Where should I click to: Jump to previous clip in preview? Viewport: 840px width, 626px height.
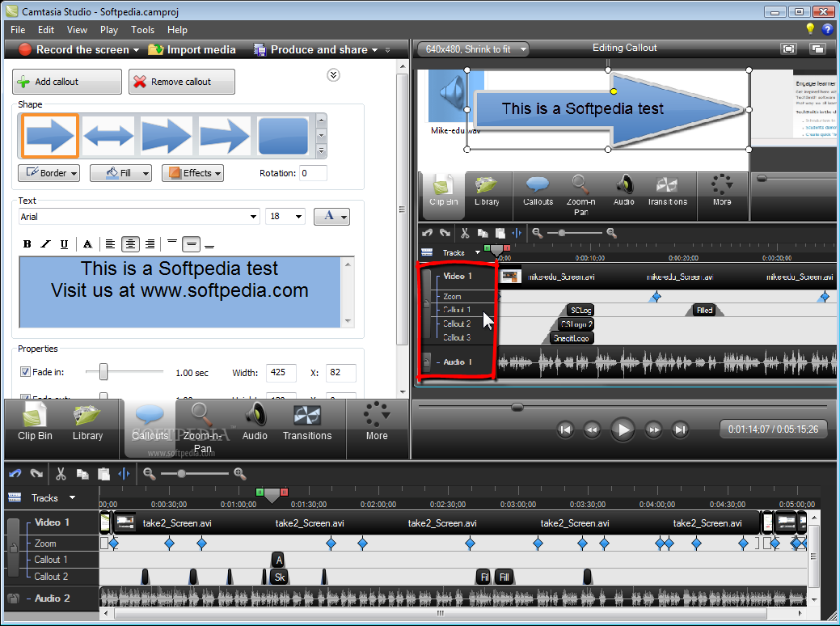click(x=565, y=429)
